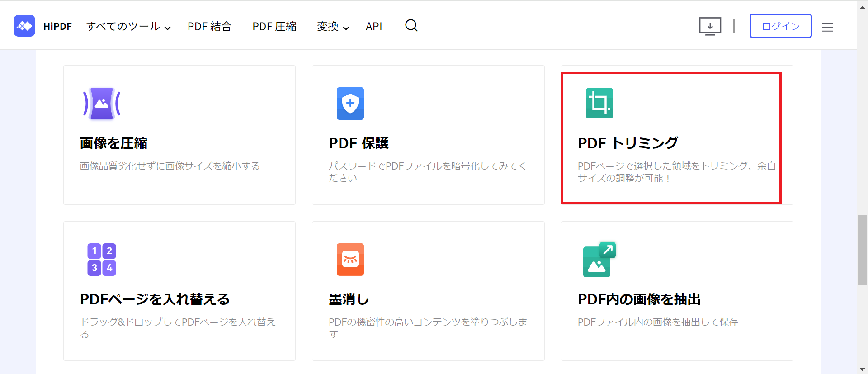Open PDF 結合 in the navigation
The height and width of the screenshot is (374, 868).
(x=210, y=27)
